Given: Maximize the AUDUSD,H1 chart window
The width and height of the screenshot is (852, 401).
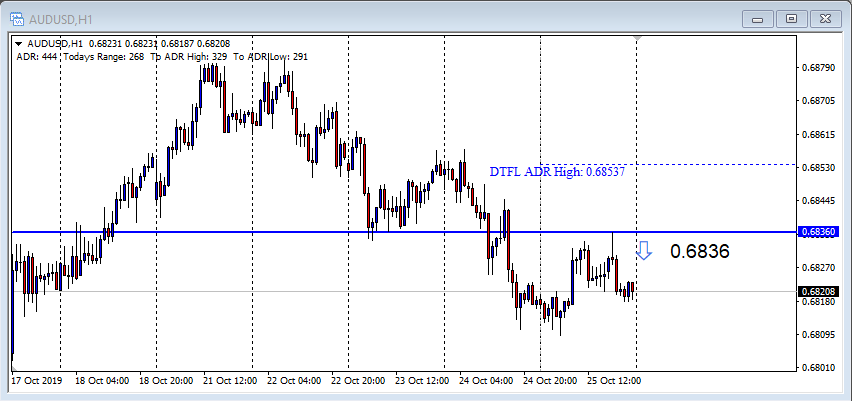Looking at the screenshot, I should coord(792,20).
